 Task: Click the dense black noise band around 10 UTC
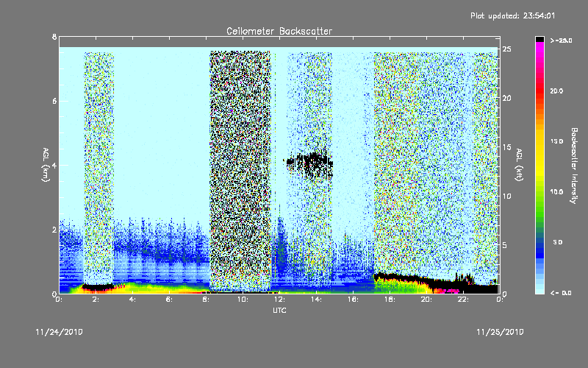pos(240,171)
